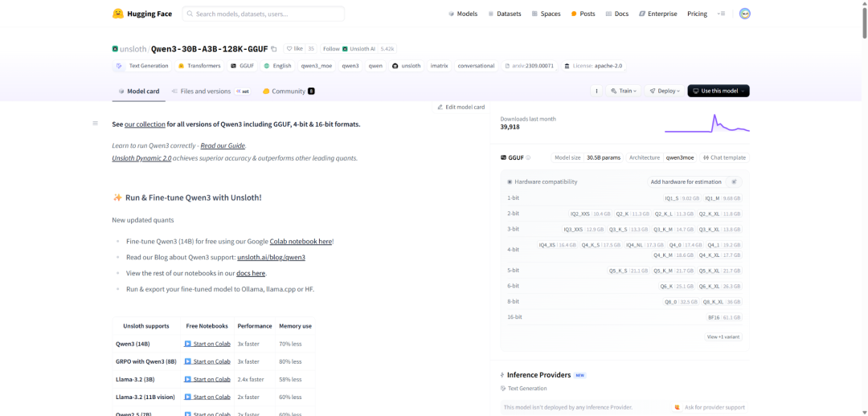
Task: Open the Colab notebook here link
Action: (x=301, y=242)
